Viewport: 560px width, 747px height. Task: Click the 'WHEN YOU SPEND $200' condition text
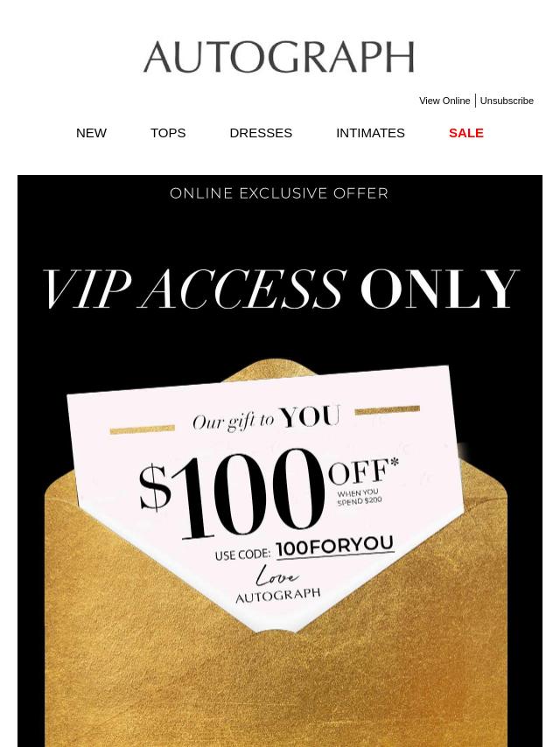(359, 497)
